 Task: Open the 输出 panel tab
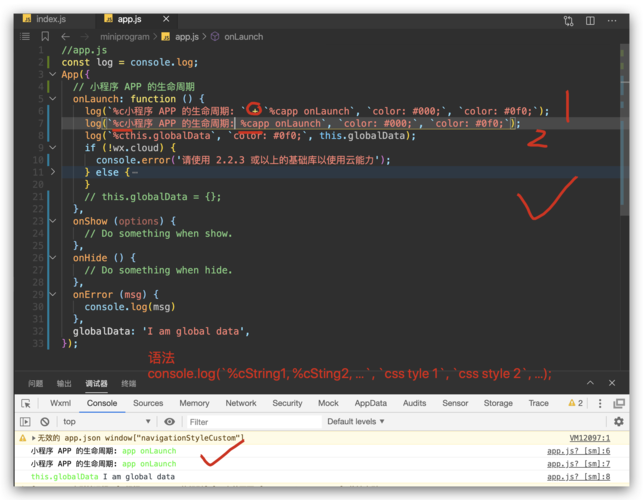[64, 384]
